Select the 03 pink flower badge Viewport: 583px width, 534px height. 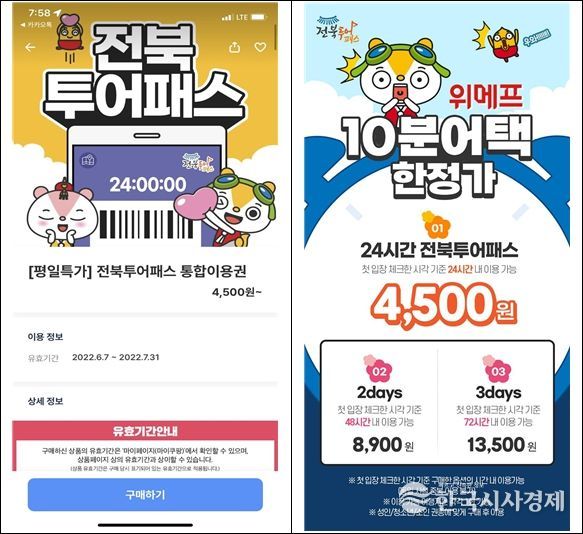[x=498, y=369]
